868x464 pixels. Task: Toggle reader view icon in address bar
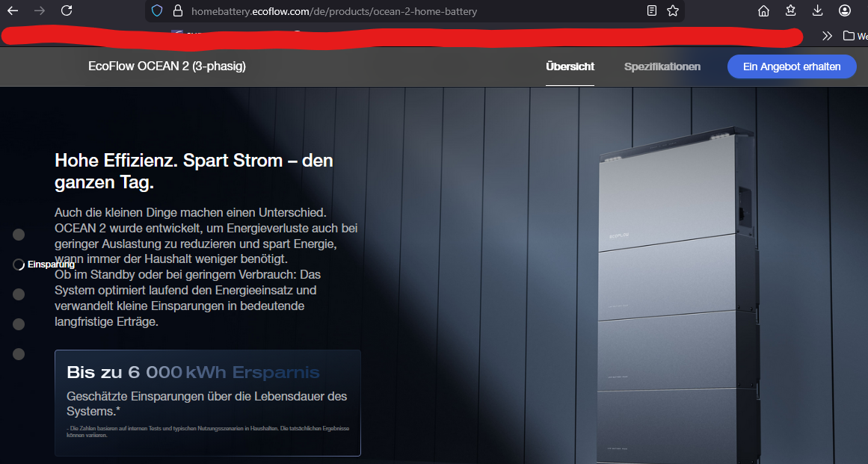point(651,10)
